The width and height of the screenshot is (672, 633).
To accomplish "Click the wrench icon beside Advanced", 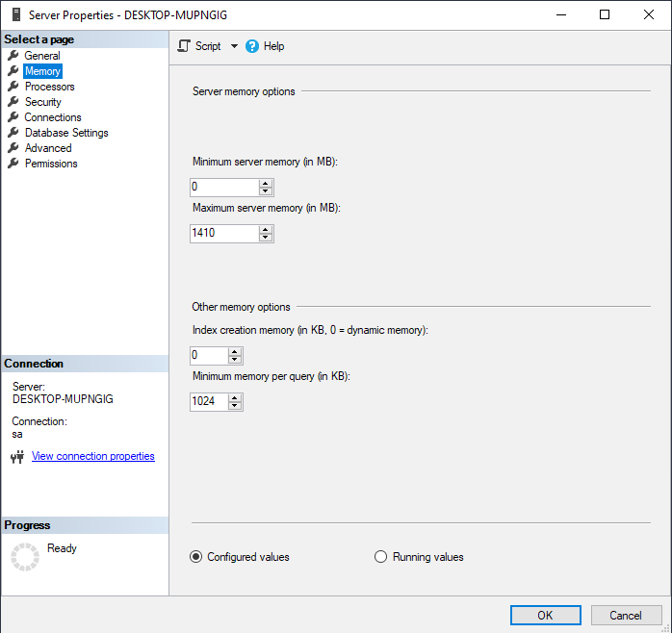I will click(x=13, y=148).
